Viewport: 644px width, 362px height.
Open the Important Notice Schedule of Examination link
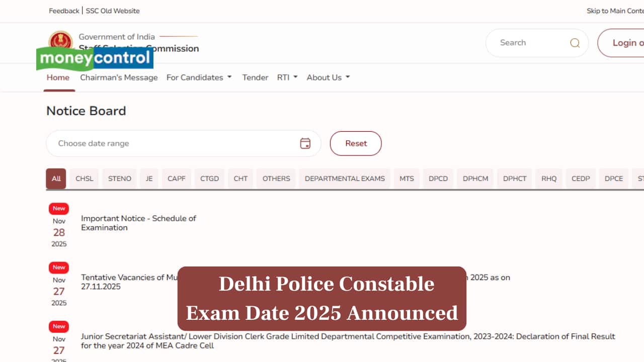(x=139, y=223)
